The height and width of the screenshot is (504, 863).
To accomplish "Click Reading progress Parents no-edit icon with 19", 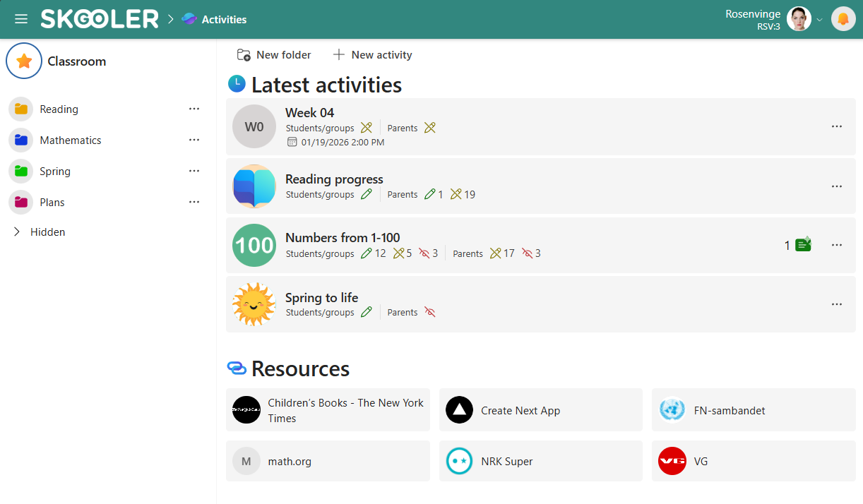I will point(456,195).
